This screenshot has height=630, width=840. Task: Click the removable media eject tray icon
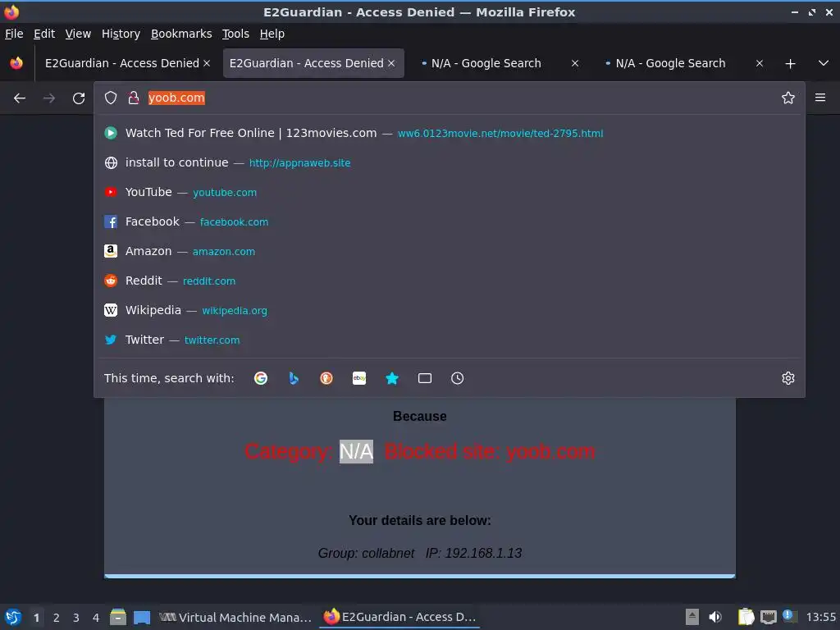point(692,617)
